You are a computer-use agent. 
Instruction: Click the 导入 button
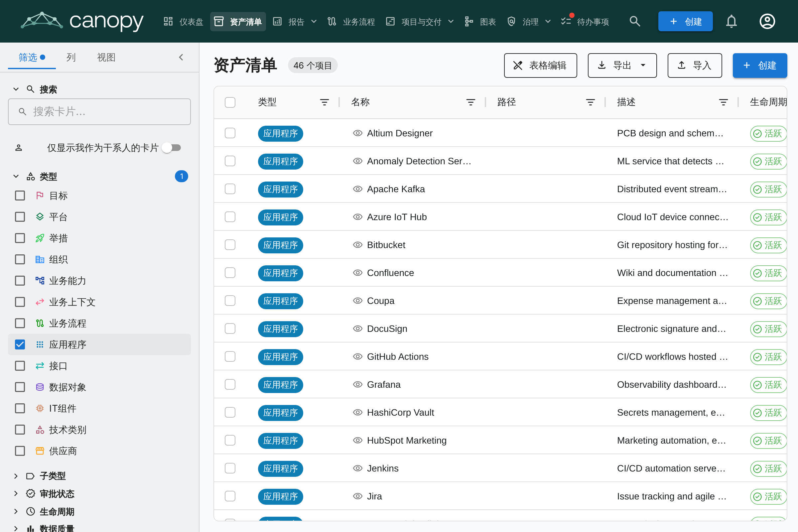pos(695,65)
